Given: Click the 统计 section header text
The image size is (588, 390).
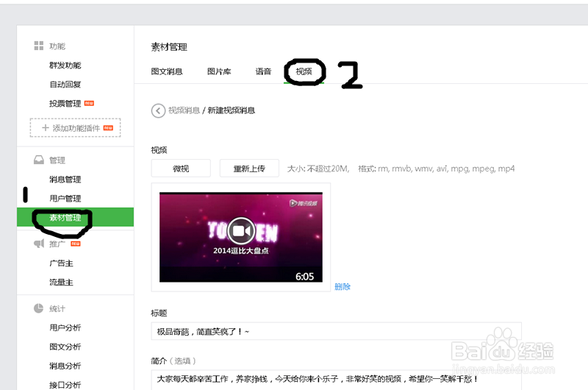Looking at the screenshot, I should coord(57,308).
